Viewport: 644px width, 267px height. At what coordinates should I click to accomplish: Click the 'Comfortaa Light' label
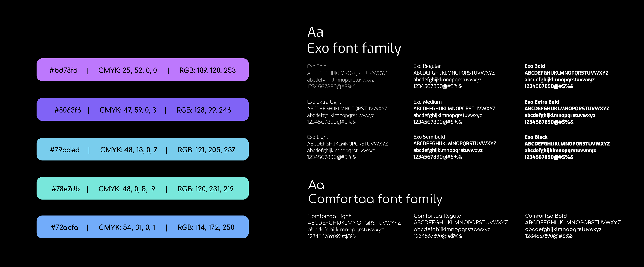click(329, 216)
